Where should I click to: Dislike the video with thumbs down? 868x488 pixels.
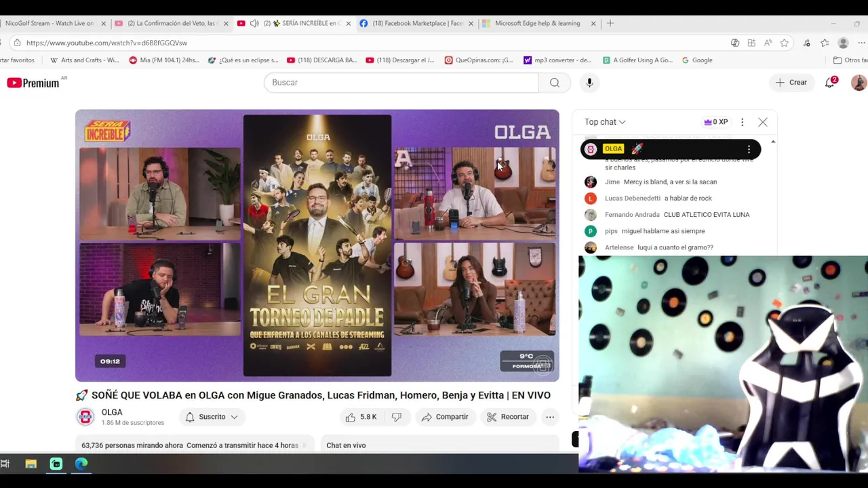pyautogui.click(x=397, y=417)
